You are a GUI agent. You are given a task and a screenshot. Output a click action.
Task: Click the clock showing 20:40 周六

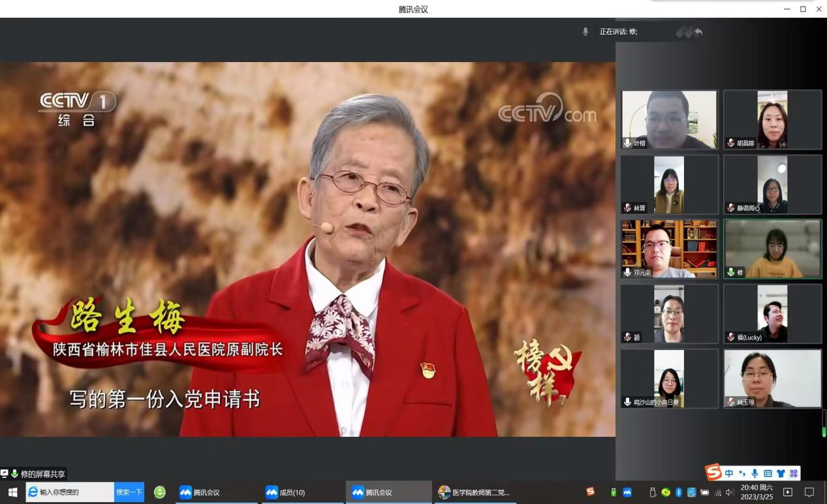tap(757, 492)
